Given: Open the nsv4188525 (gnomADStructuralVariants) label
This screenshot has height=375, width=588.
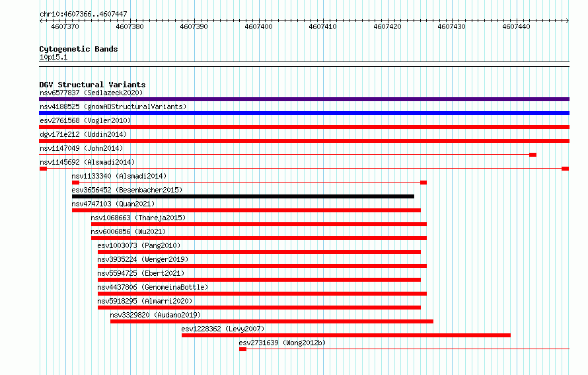Looking at the screenshot, I should pyautogui.click(x=113, y=106).
